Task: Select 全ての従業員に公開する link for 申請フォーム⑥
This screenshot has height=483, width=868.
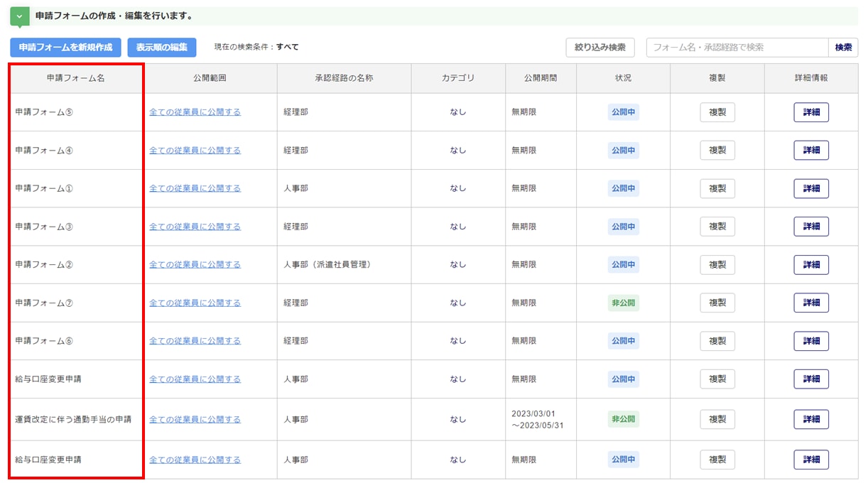Action: [x=195, y=341]
